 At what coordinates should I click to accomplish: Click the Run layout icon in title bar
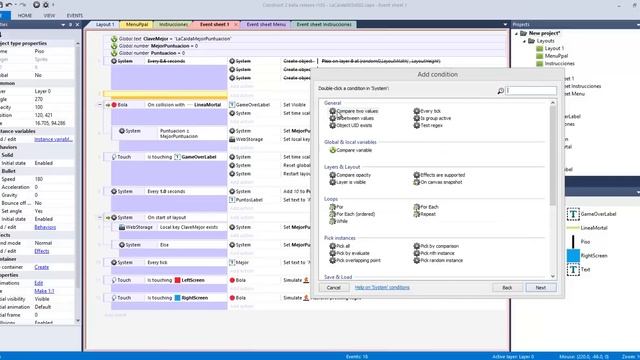click(36, 5)
